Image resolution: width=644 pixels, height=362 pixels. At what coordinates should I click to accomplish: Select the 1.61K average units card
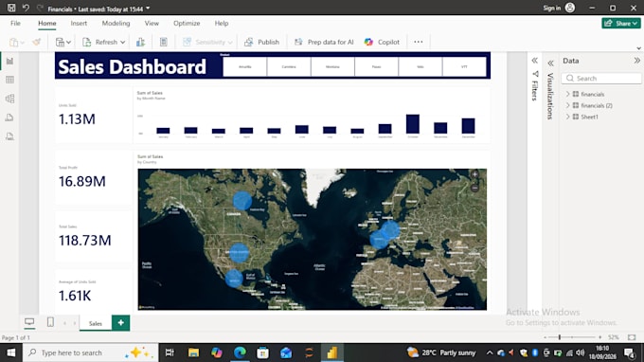93,291
